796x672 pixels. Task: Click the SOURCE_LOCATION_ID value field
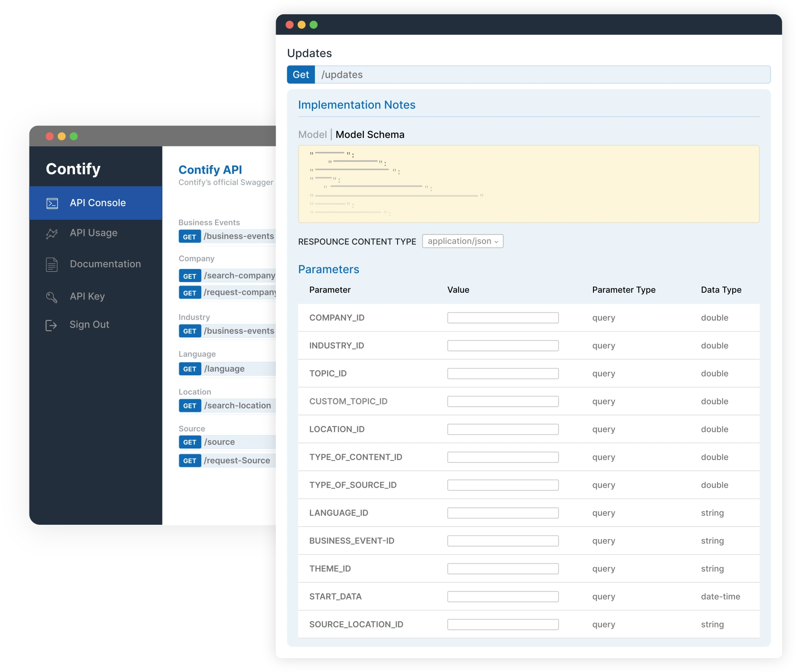coord(503,625)
